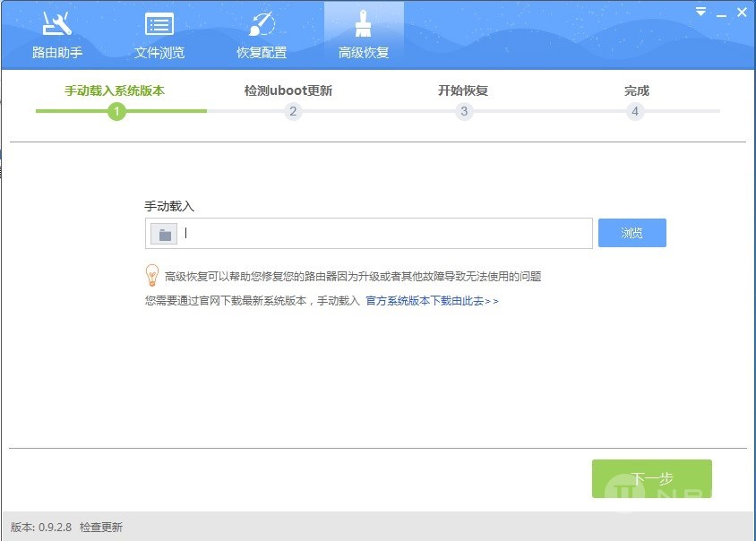Click the lightbulb tip icon
The height and width of the screenshot is (541, 756).
[152, 275]
